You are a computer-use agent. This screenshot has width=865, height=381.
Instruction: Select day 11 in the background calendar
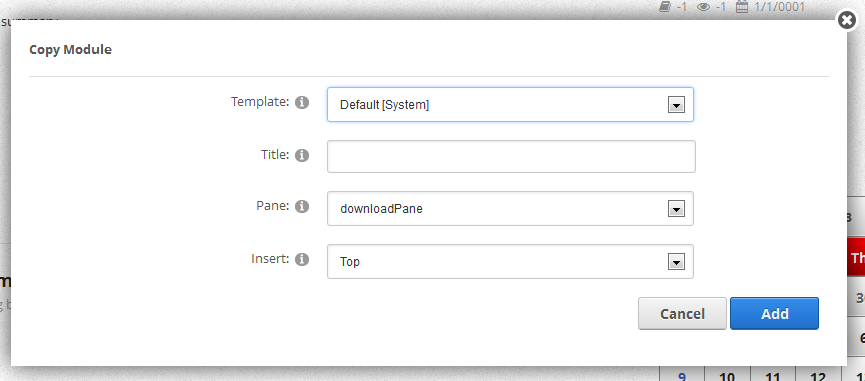(773, 375)
